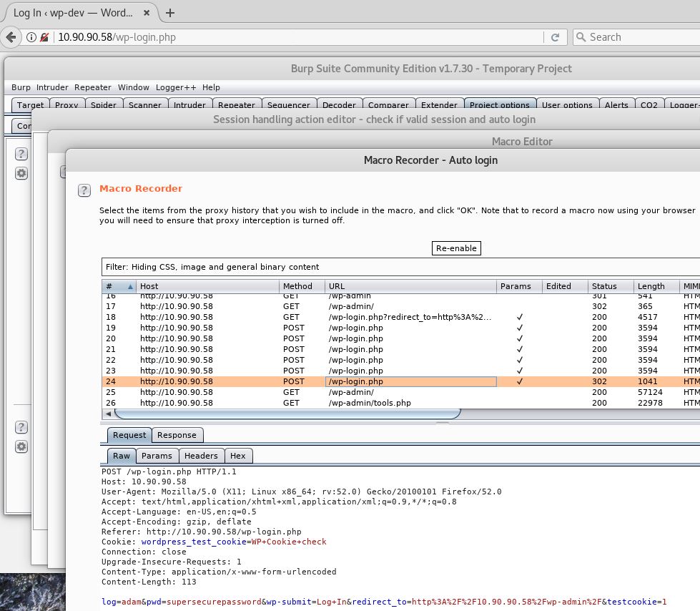Click the upper help icon in Burp sidebar
The height and width of the screenshot is (611, 700).
21,154
